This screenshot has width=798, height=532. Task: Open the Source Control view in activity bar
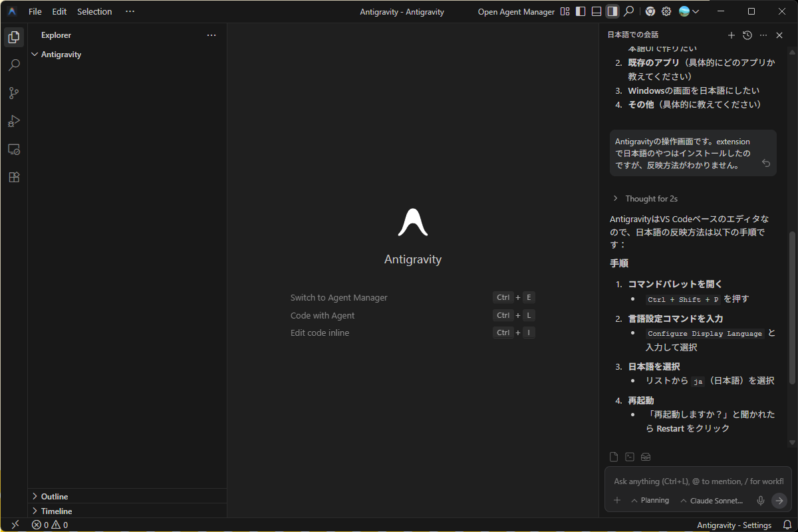(x=14, y=93)
